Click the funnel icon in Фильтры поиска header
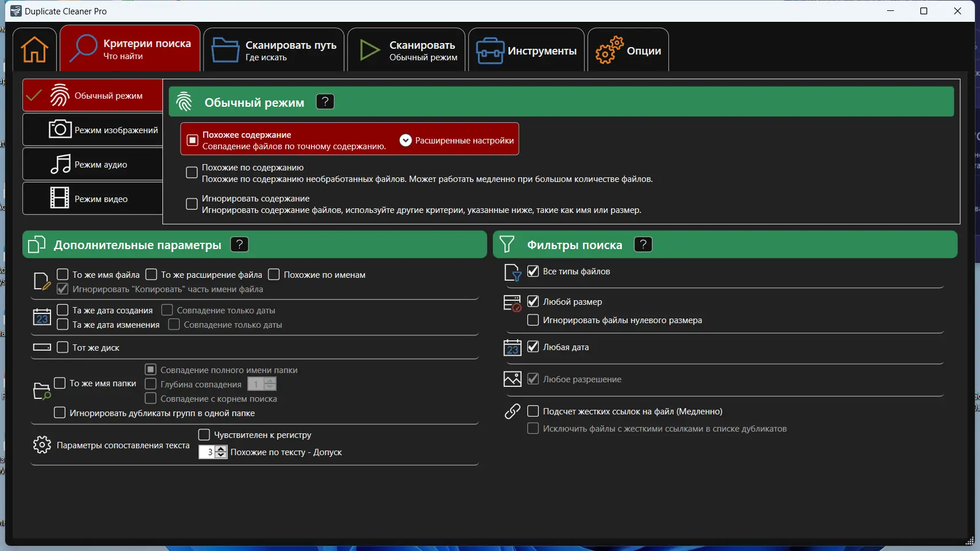The width and height of the screenshot is (980, 551). point(507,245)
